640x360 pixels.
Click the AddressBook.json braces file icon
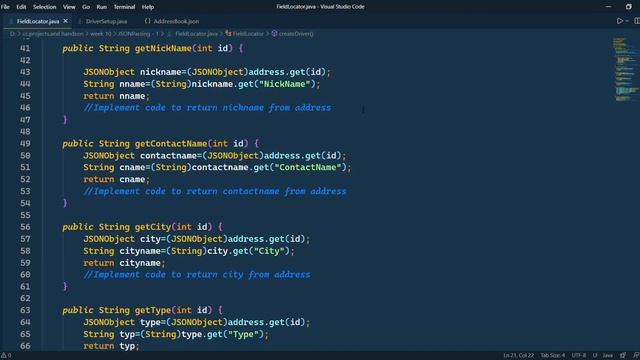pyautogui.click(x=147, y=21)
